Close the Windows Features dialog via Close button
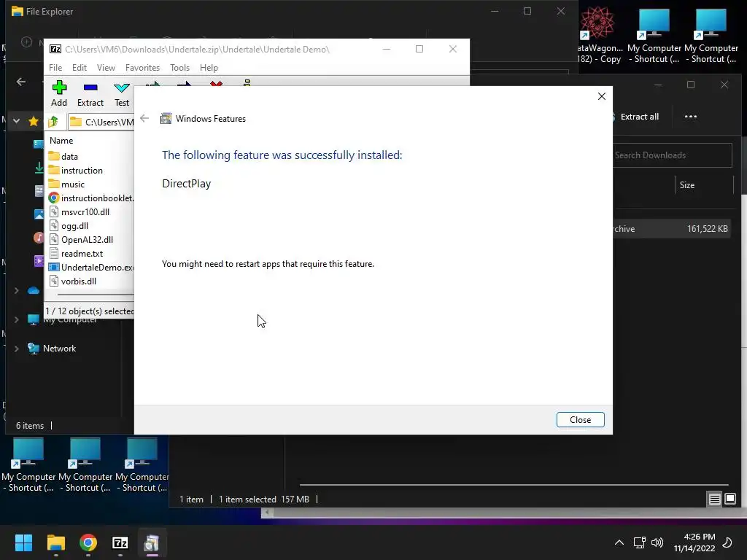The height and width of the screenshot is (560, 747). [x=580, y=419]
